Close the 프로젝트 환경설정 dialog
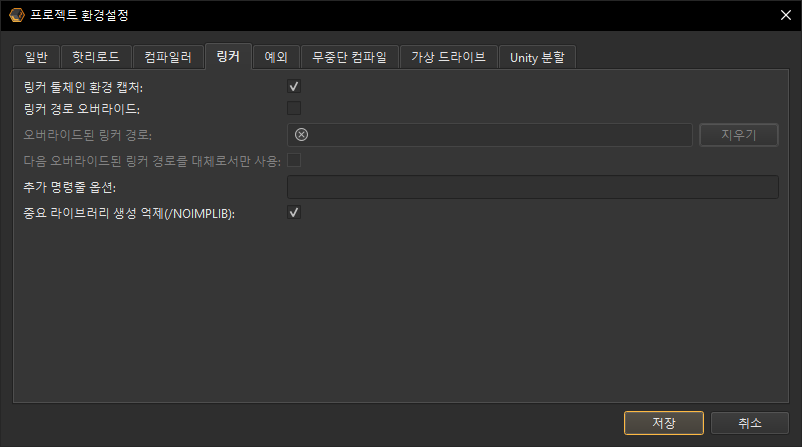 786,15
